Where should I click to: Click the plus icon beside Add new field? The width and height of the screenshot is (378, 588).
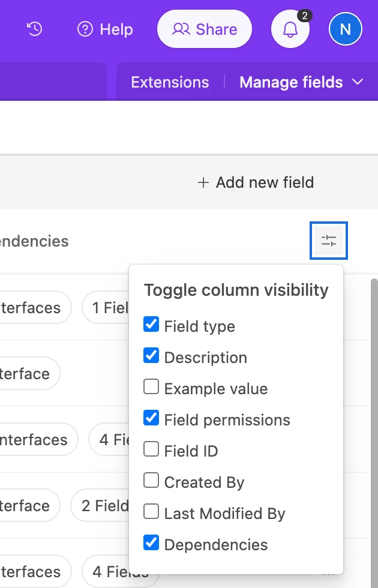(203, 182)
